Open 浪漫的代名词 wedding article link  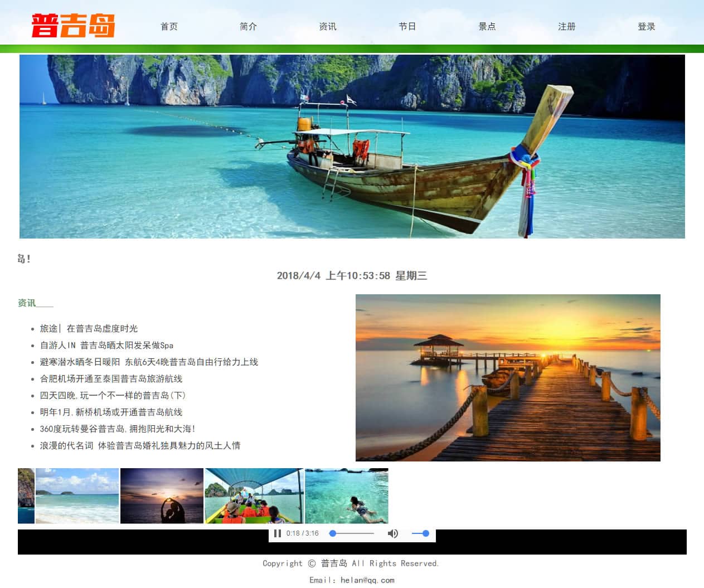coord(140,446)
